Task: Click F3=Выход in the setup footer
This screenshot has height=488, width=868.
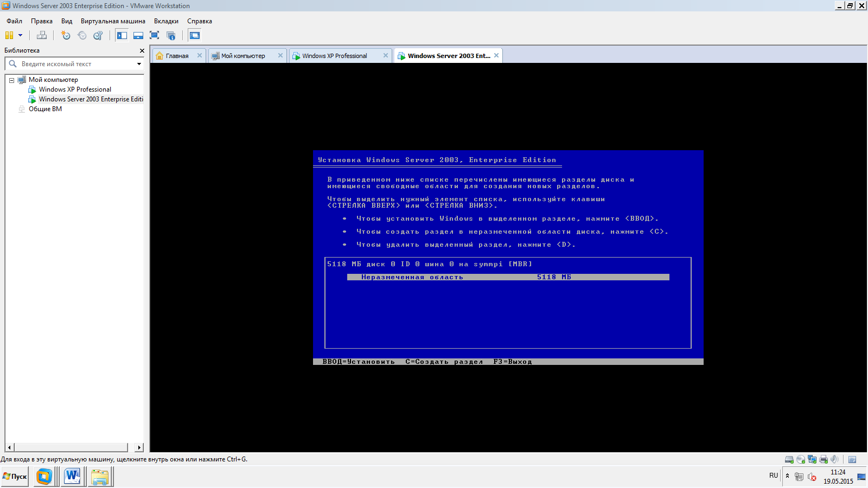Action: (x=513, y=362)
